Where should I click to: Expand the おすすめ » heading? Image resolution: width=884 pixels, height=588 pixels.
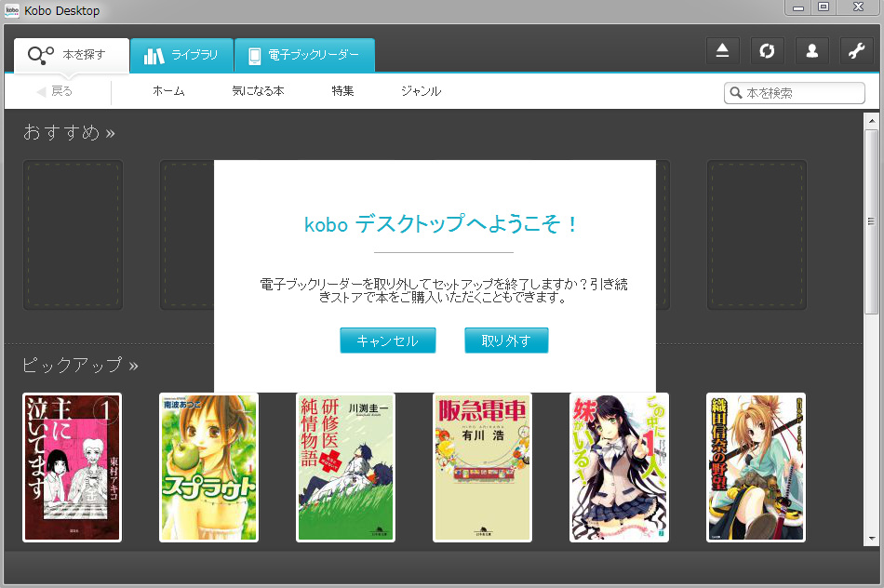[x=69, y=133]
